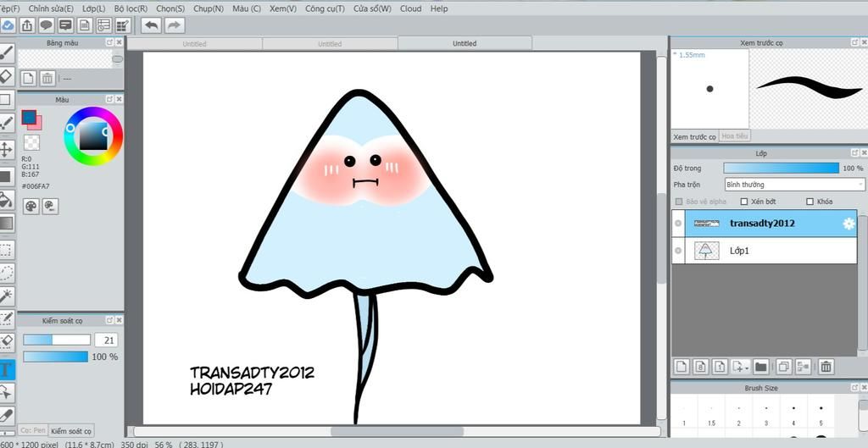Add new palette color page icon
The width and height of the screenshot is (868, 448).
(x=28, y=79)
